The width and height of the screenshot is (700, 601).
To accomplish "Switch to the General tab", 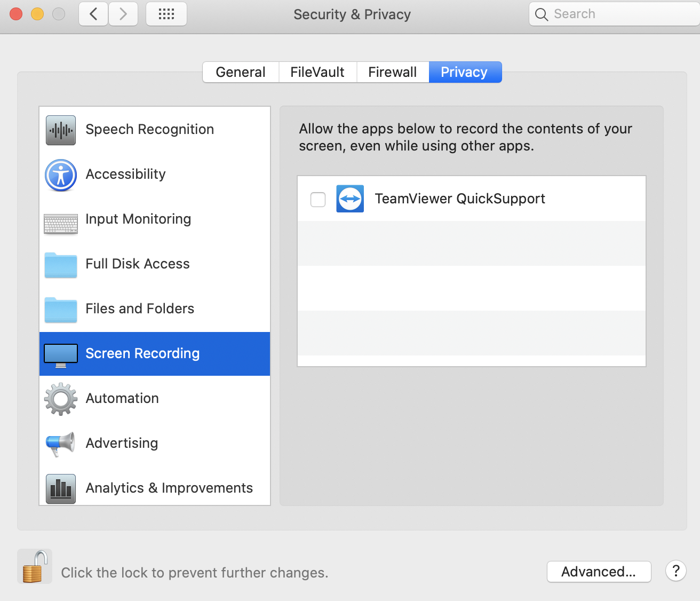I will [241, 72].
